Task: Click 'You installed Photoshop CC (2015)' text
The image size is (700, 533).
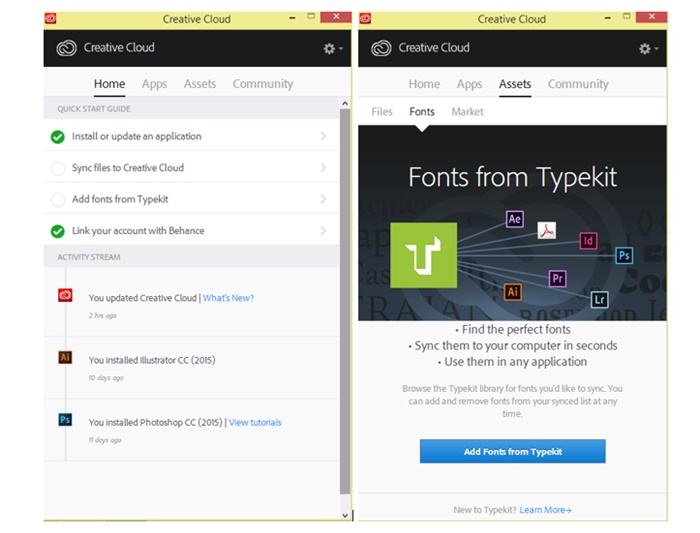Action: pyautogui.click(x=155, y=422)
